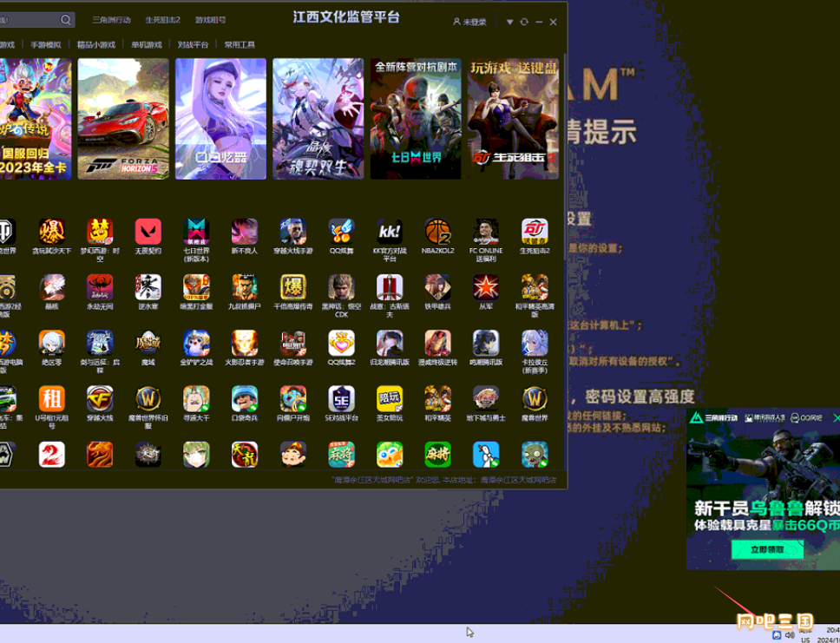Open the 使命召唤手游 icon
The height and width of the screenshot is (643, 840).
(x=293, y=343)
